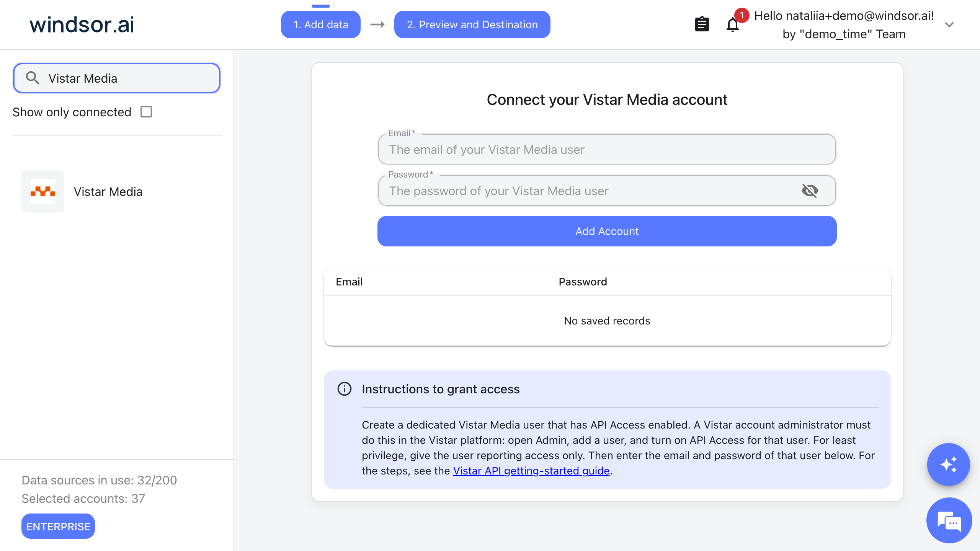Click the Show only connected label

point(72,112)
